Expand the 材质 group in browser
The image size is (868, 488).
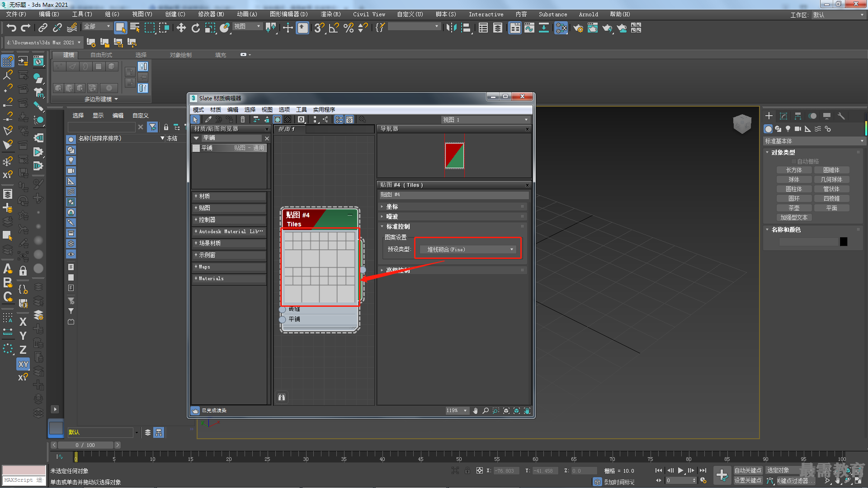(229, 196)
